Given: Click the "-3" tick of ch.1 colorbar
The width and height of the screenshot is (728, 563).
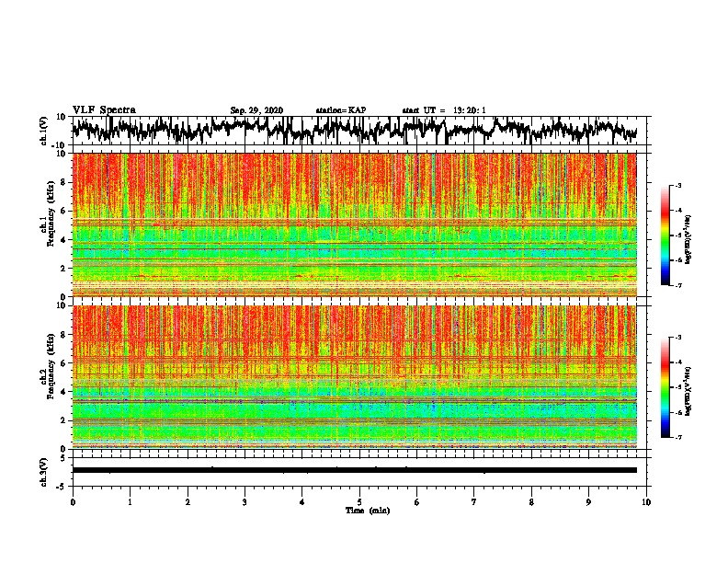Looking at the screenshot, I should [x=677, y=185].
